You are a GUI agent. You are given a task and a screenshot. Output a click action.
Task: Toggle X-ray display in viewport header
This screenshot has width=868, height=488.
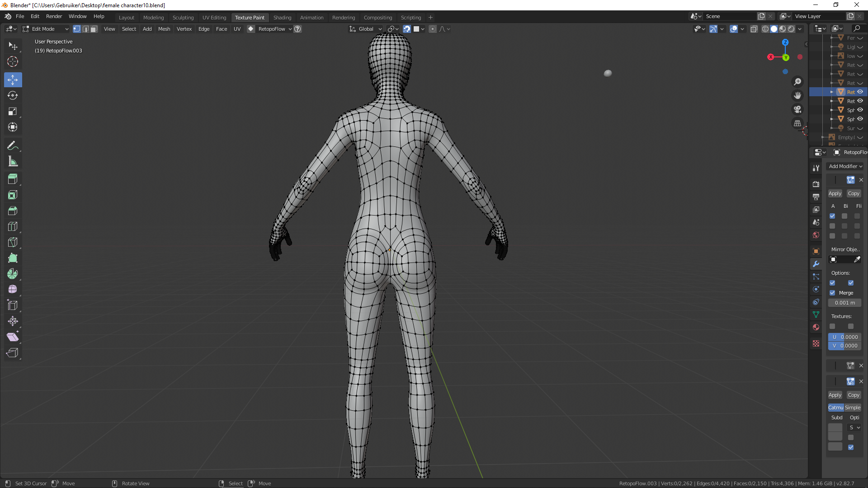pyautogui.click(x=754, y=29)
